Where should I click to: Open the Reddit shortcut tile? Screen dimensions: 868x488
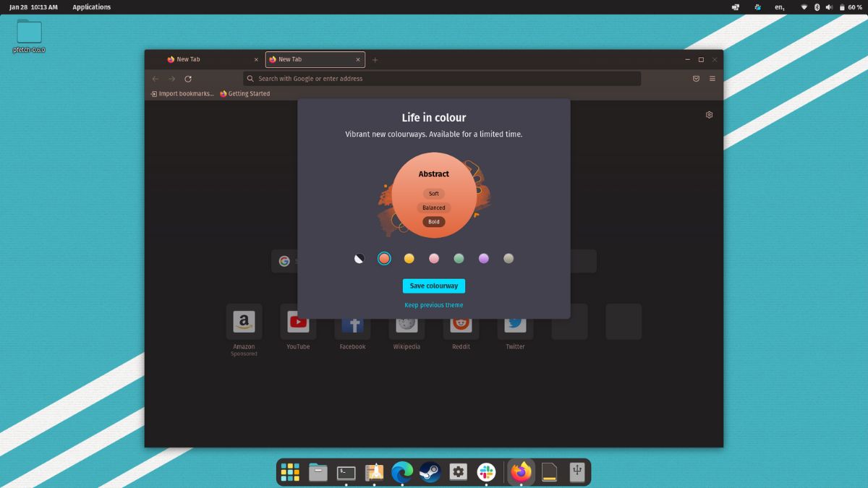pos(461,322)
